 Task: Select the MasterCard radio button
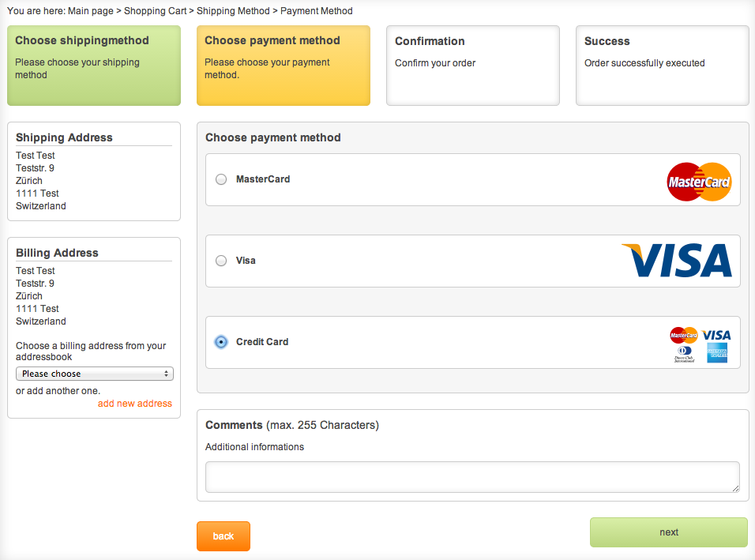tap(221, 179)
